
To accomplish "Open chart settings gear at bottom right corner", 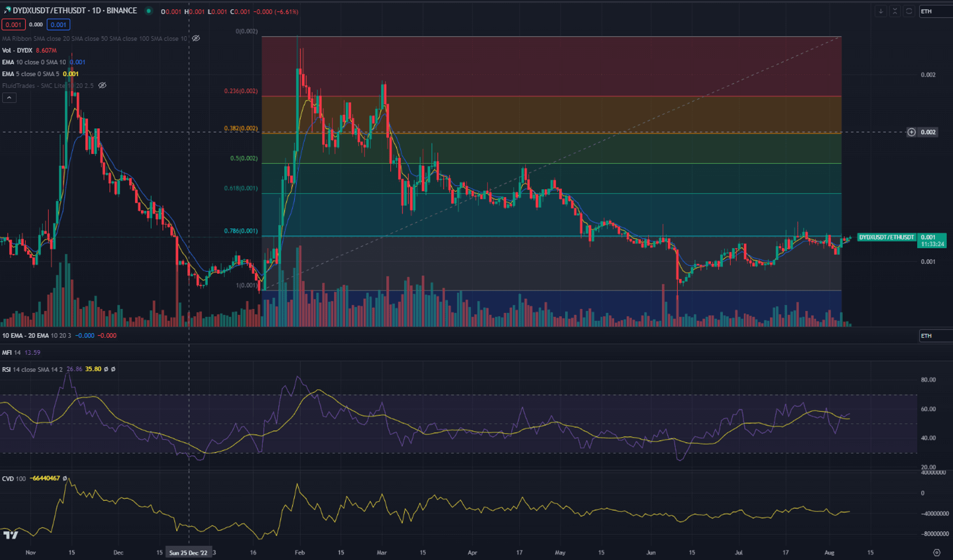I will point(936,552).
